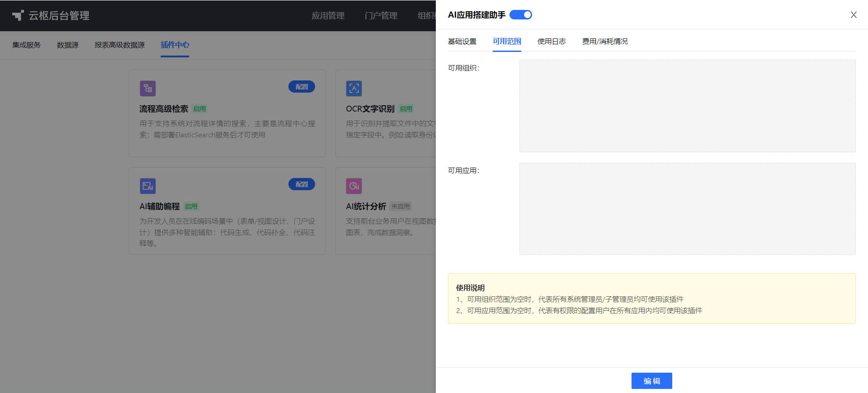Open 门户管理 in the top navigation
The image size is (868, 393).
[381, 16]
